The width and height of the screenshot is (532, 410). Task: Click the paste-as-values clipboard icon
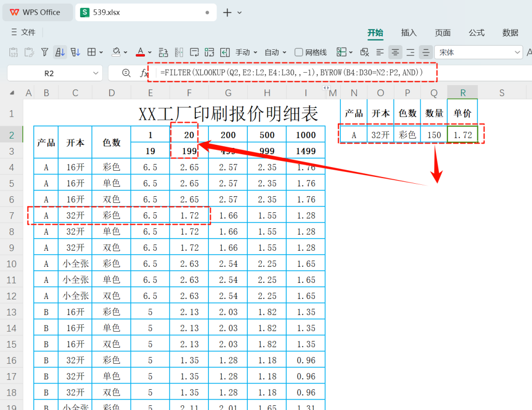[x=13, y=52]
